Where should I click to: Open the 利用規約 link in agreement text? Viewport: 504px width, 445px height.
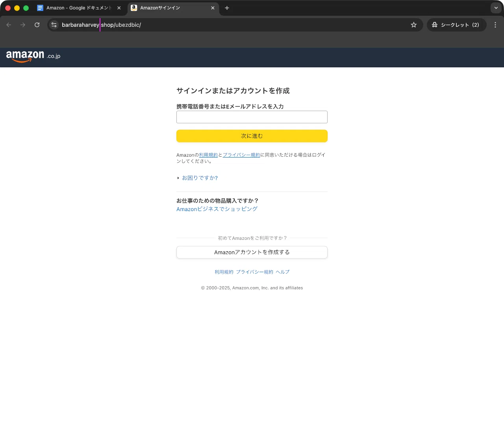pos(208,155)
